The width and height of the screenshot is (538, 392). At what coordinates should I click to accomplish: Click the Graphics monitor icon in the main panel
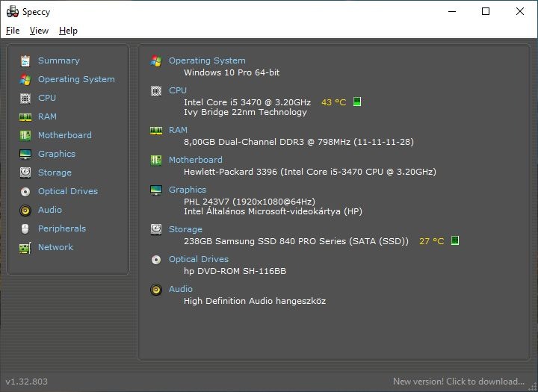156,190
